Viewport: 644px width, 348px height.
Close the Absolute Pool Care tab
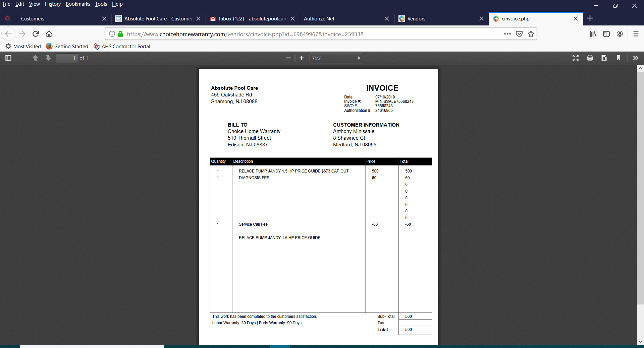pyautogui.click(x=198, y=19)
